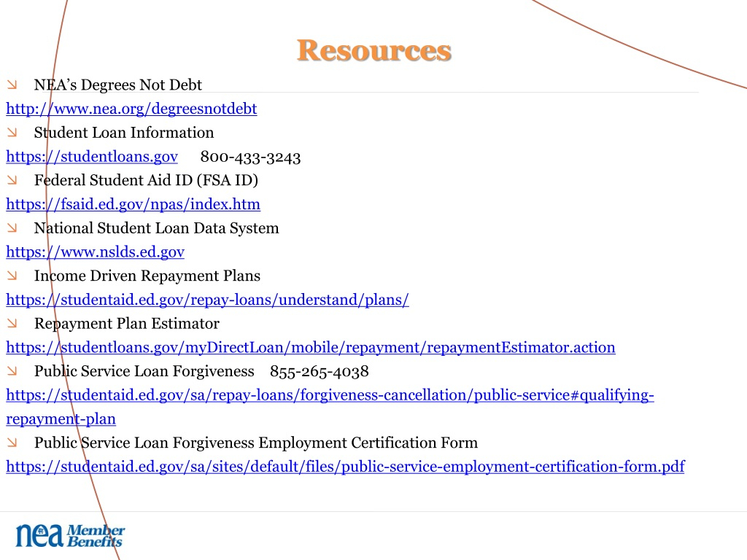Image resolution: width=747 pixels, height=560 pixels.
Task: Click the arrow bullet beside Student Loan Information
Action: [12, 133]
